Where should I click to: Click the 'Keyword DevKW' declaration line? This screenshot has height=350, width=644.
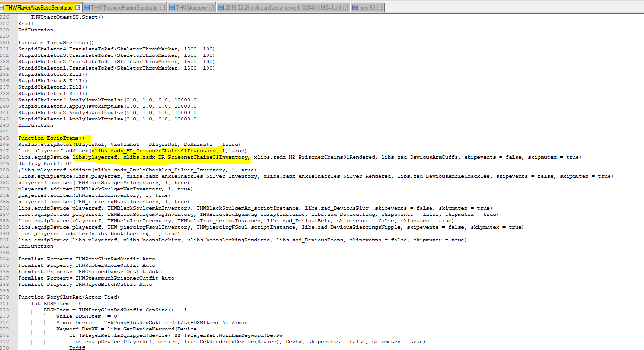click(127, 329)
